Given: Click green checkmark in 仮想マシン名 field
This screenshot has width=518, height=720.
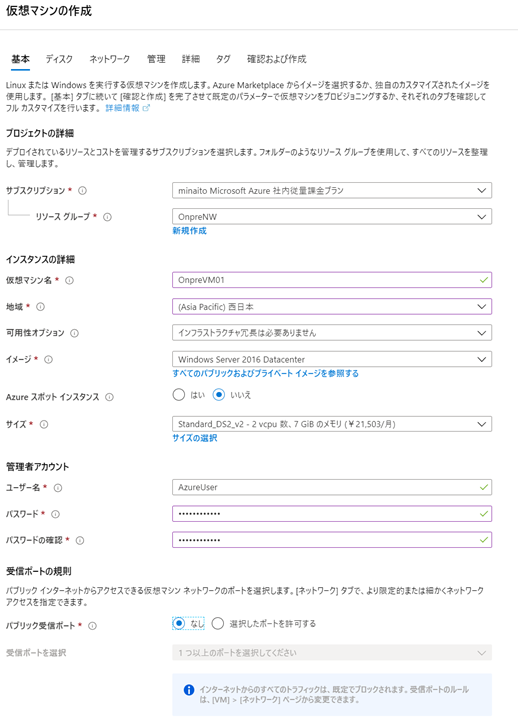Looking at the screenshot, I should [484, 280].
